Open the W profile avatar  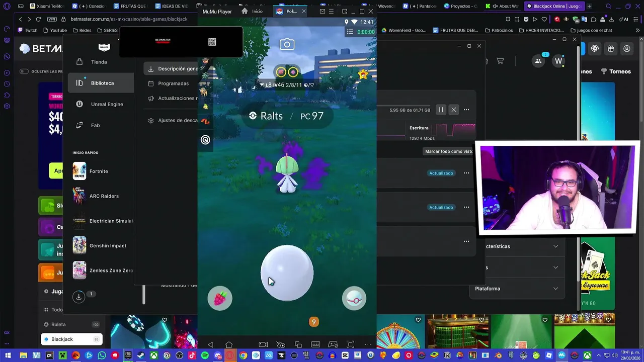pos(558,61)
